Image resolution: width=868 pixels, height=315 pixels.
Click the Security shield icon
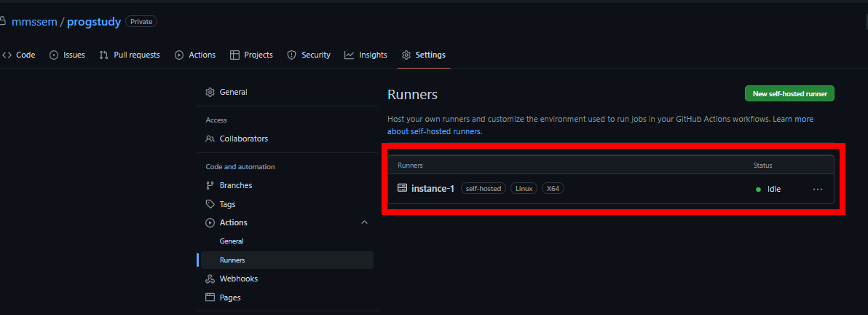click(x=292, y=55)
